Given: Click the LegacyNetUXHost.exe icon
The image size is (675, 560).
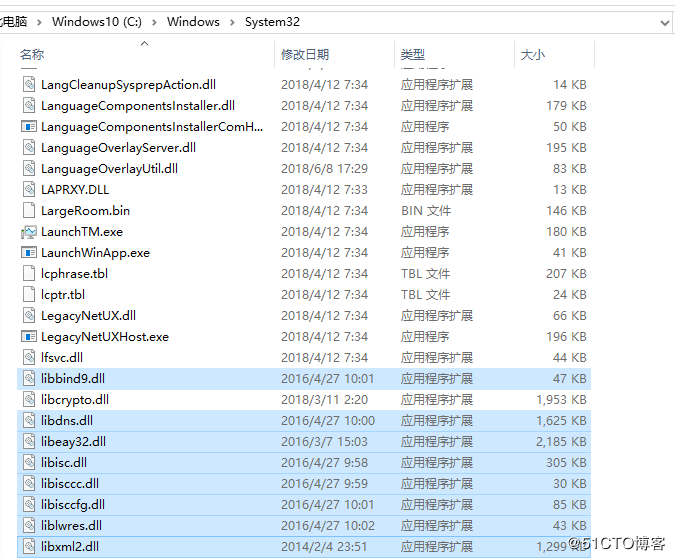Looking at the screenshot, I should 29,337.
